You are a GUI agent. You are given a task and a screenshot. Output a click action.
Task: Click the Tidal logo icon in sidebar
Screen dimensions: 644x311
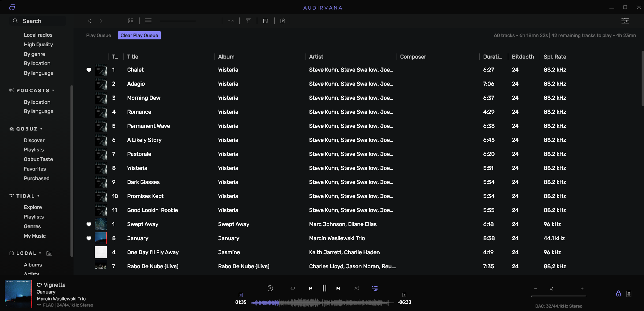point(12,196)
